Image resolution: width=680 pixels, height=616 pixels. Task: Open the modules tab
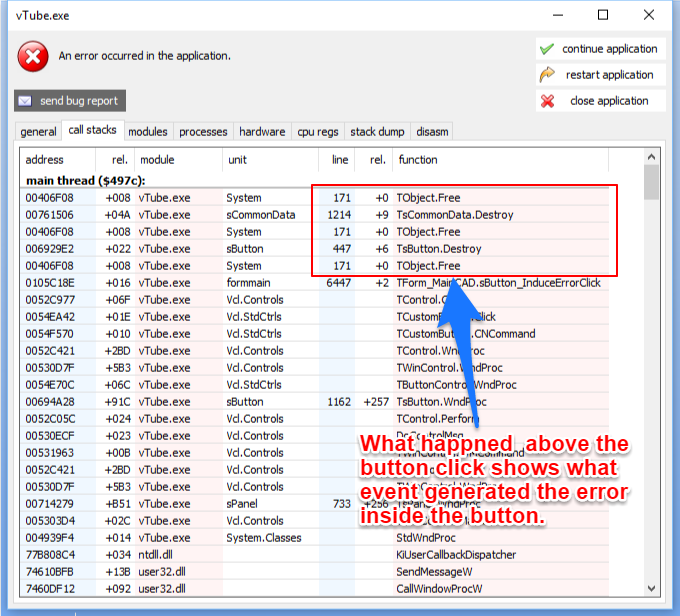pos(148,132)
